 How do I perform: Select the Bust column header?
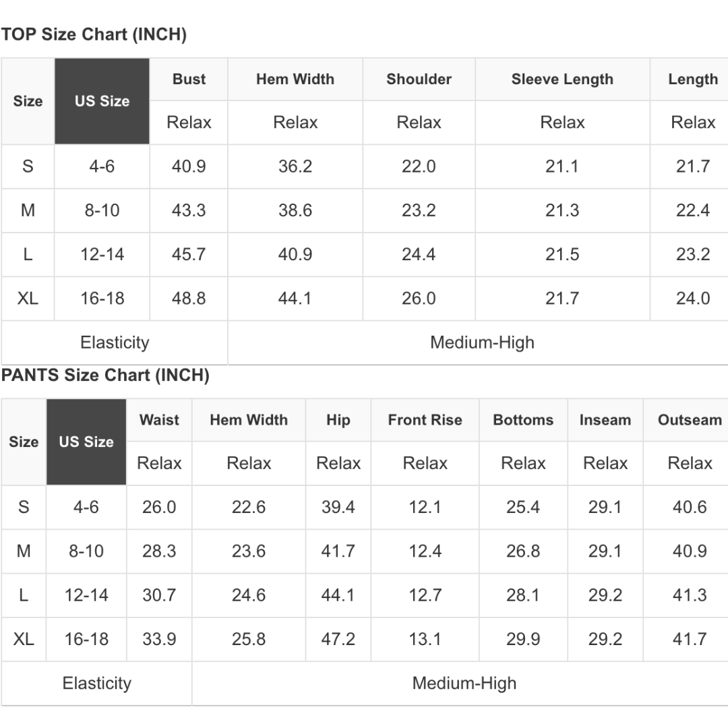189,79
